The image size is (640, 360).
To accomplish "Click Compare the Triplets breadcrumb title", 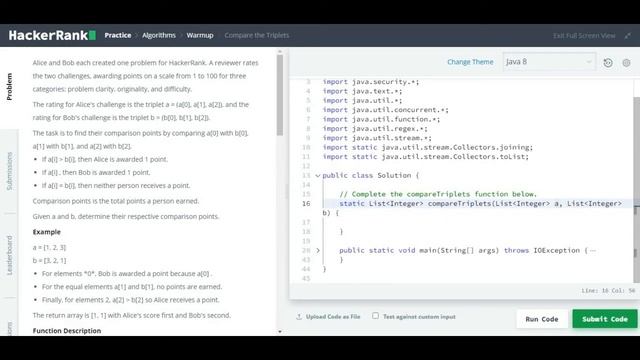I will [x=256, y=35].
